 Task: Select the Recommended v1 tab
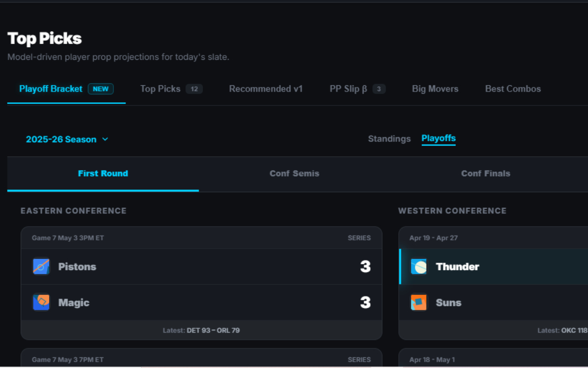point(266,89)
